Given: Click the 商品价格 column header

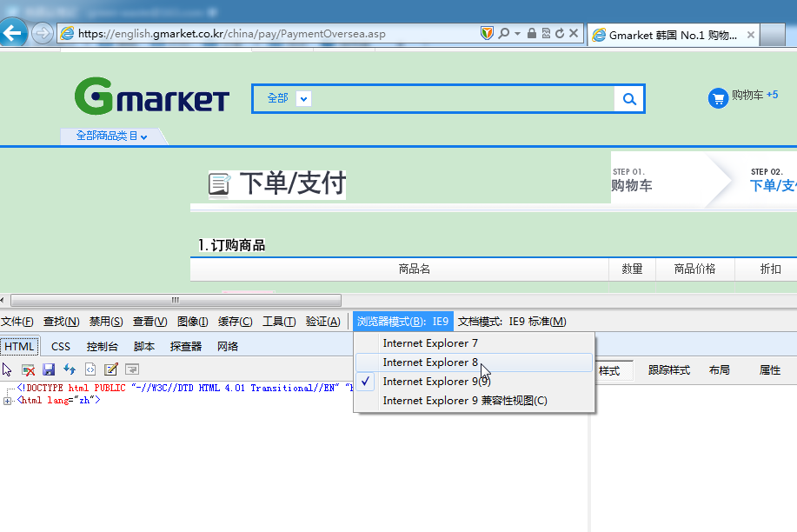Looking at the screenshot, I should click(694, 269).
